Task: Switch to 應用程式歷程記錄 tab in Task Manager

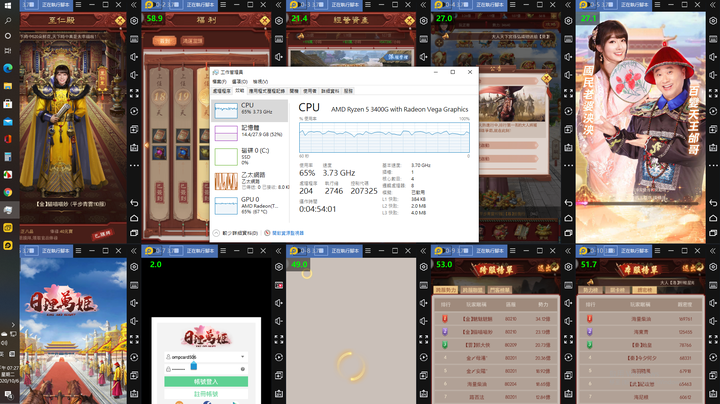Action: point(267,91)
